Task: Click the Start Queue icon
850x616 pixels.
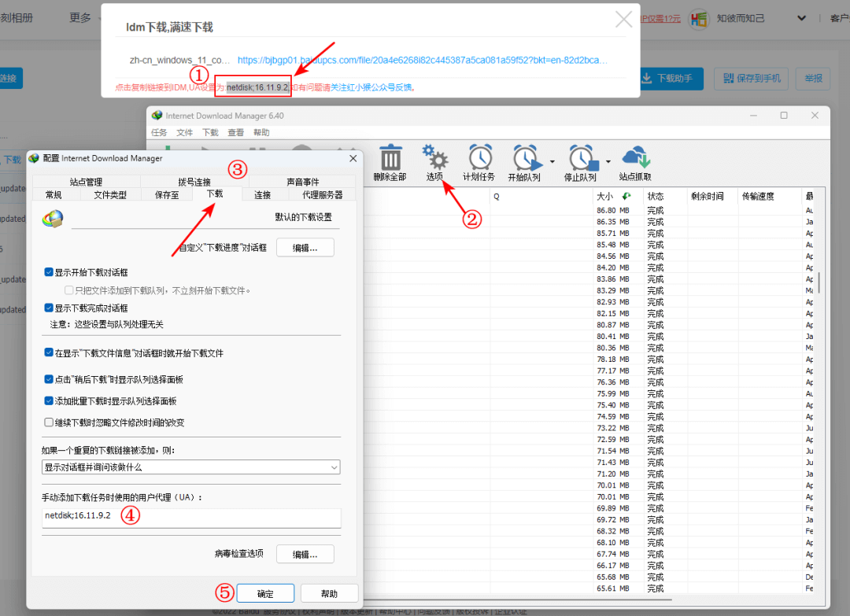Action: coord(525,157)
